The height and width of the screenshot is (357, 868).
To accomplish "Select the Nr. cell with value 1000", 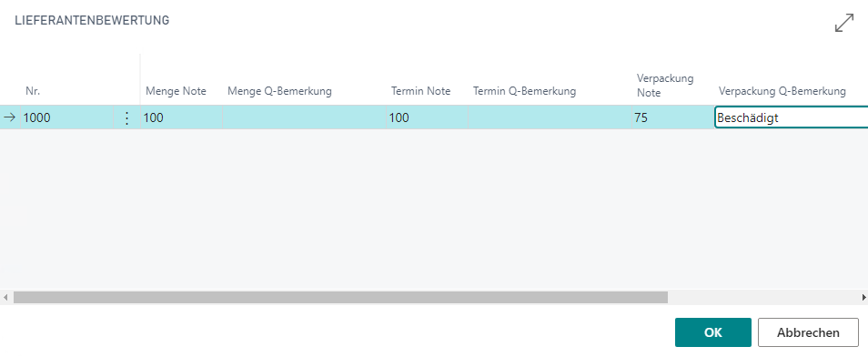I will (x=67, y=118).
